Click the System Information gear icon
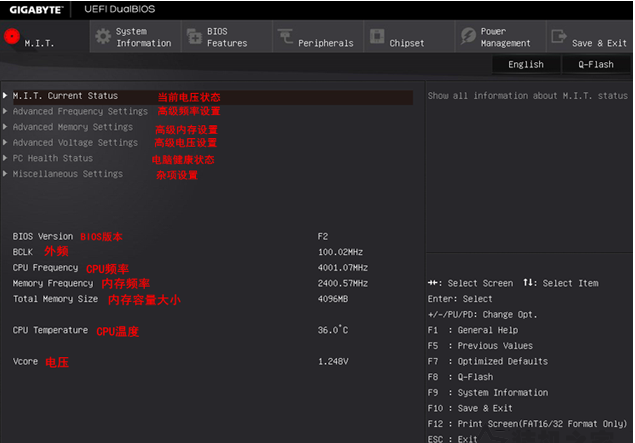This screenshot has height=443, width=635. [x=102, y=37]
